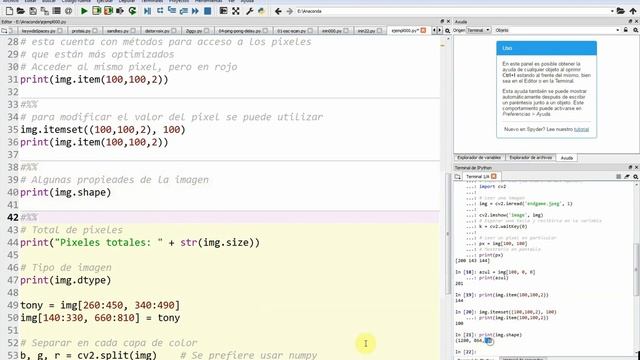
Task: Go back with the left arrow icon
Action: point(278,11)
